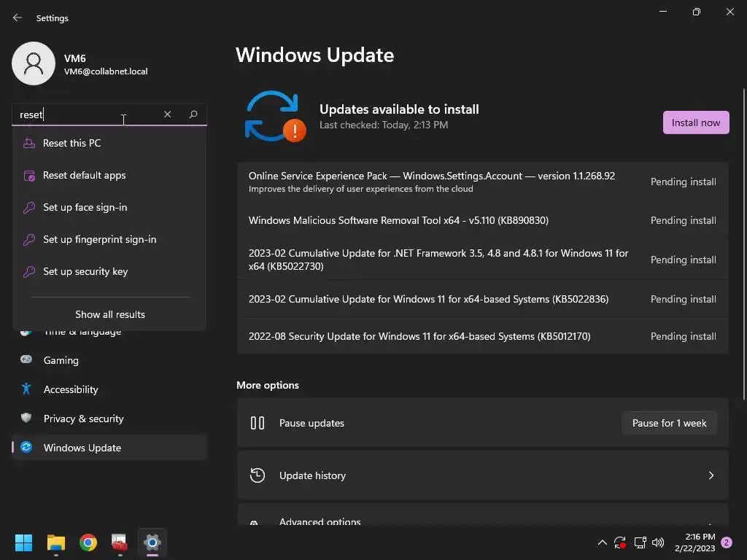Go back with the Settings back arrow
The height and width of the screenshot is (560, 747).
point(18,17)
